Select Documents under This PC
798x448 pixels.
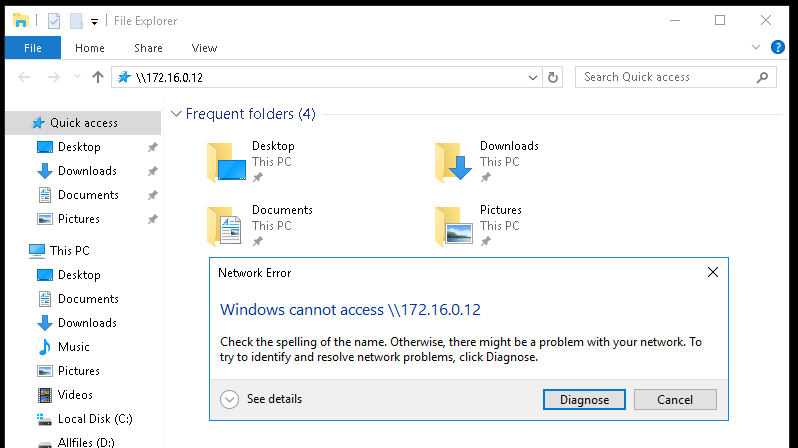pyautogui.click(x=88, y=299)
